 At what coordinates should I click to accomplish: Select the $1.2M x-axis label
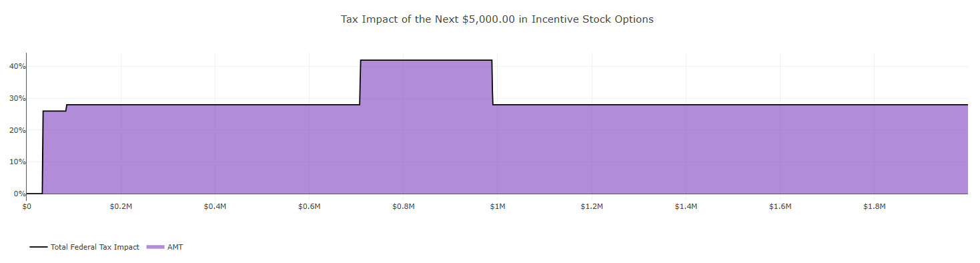point(592,206)
